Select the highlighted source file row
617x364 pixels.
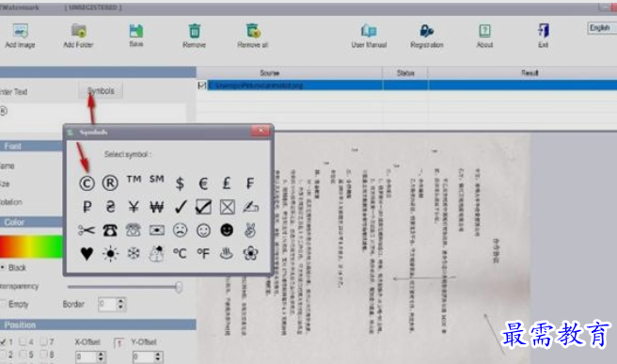412,85
